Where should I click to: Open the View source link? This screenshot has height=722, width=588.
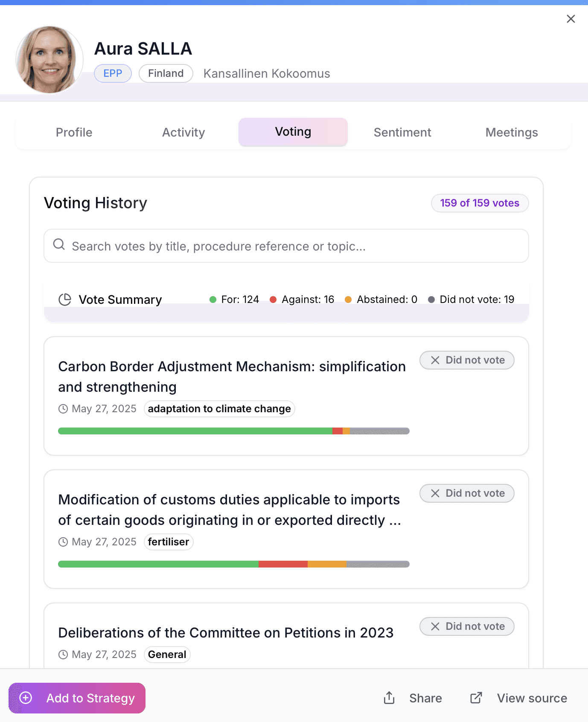(x=532, y=698)
